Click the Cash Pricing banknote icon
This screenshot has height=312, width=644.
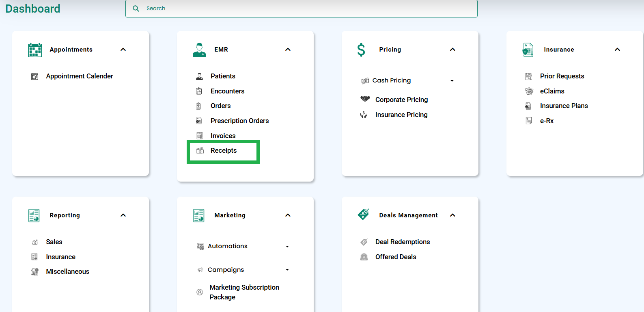[x=365, y=81]
